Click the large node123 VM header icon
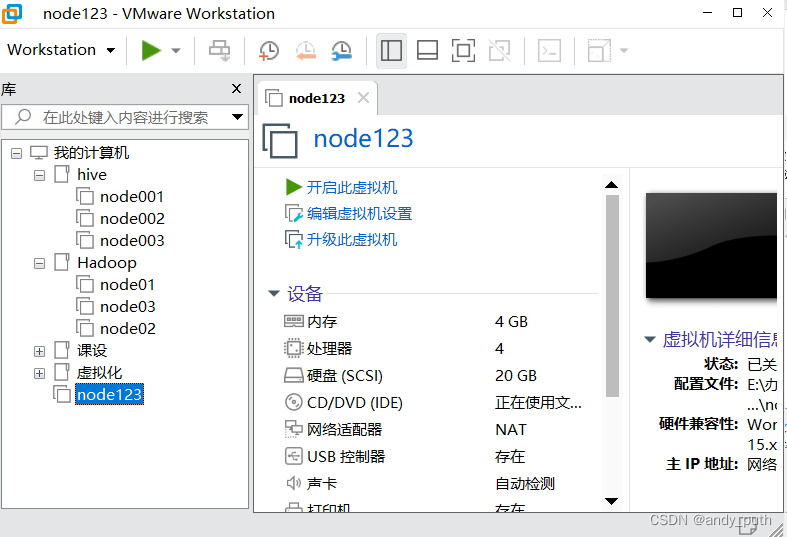This screenshot has height=537, width=787. [x=280, y=140]
